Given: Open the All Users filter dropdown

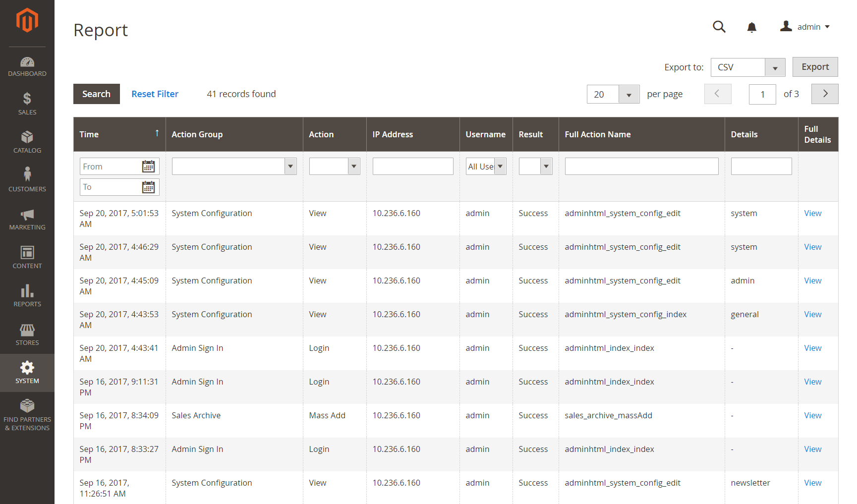Looking at the screenshot, I should coord(500,166).
